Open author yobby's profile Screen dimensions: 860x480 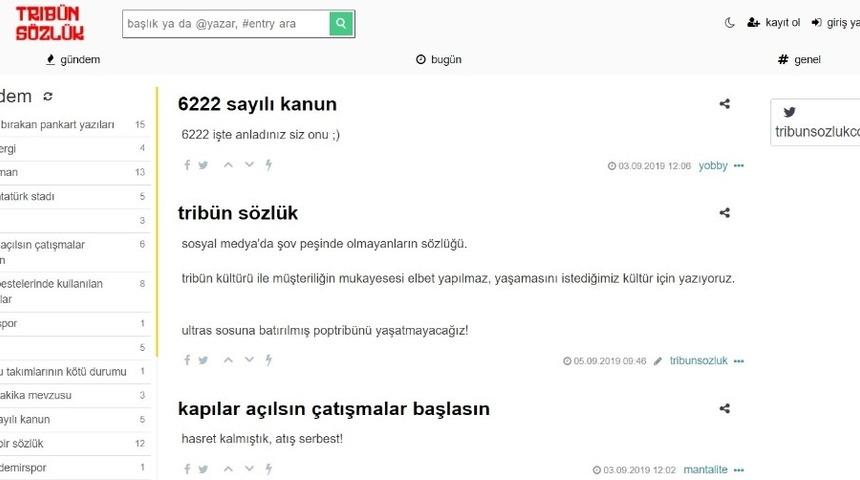713,166
